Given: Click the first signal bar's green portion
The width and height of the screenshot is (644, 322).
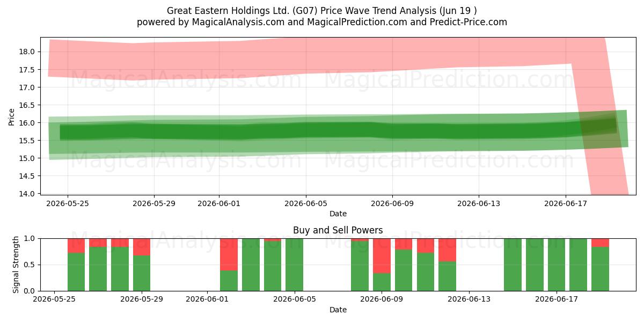Looking at the screenshot, I should [x=76, y=272].
